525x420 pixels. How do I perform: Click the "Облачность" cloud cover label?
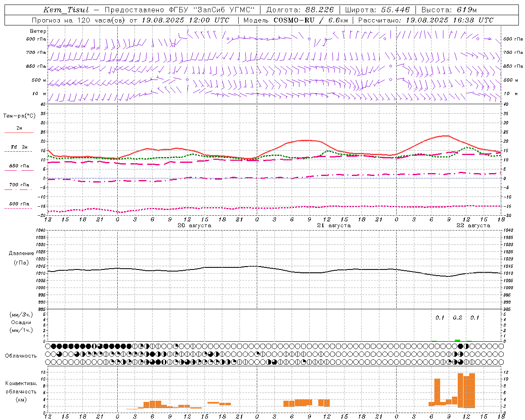21,356
